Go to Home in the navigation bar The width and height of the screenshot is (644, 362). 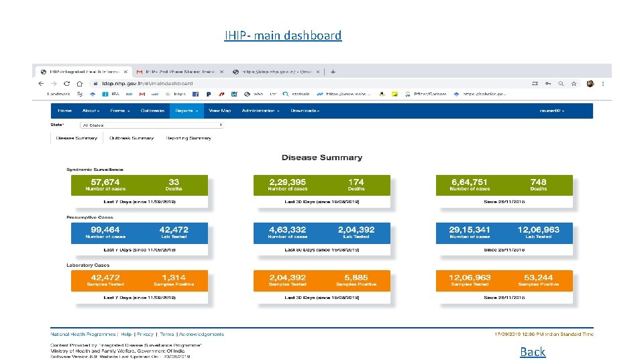tap(64, 111)
